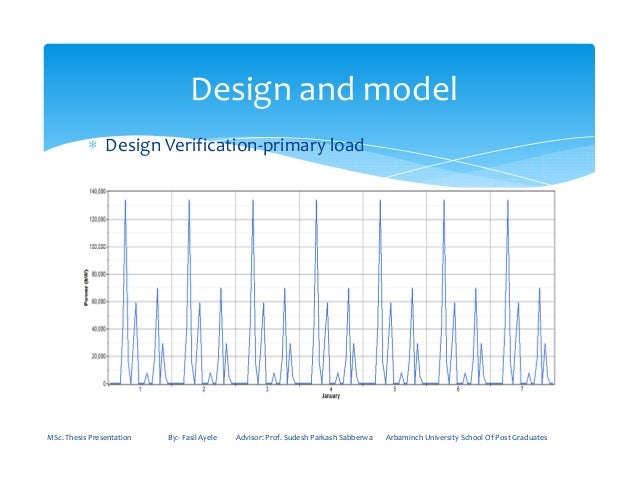This screenshot has width=638, height=493.
Task: Select the 'Design Verification-primary load' bullet text
Action: click(234, 146)
